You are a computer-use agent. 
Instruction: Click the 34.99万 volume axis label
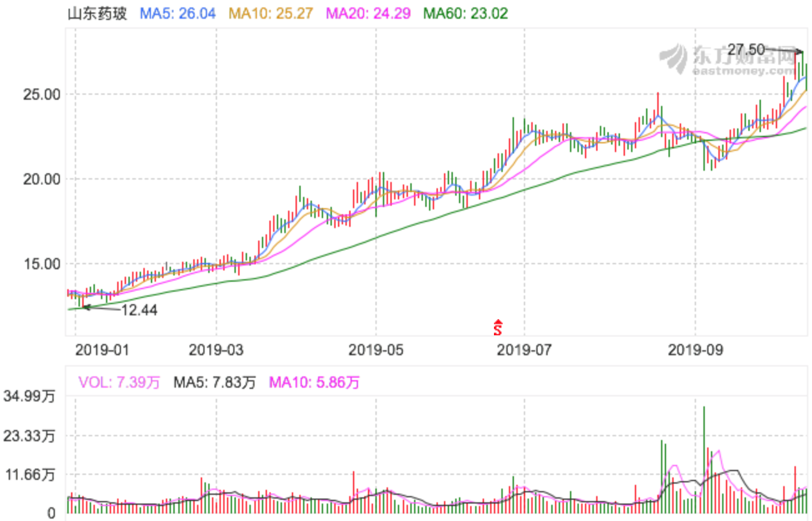(x=30, y=396)
